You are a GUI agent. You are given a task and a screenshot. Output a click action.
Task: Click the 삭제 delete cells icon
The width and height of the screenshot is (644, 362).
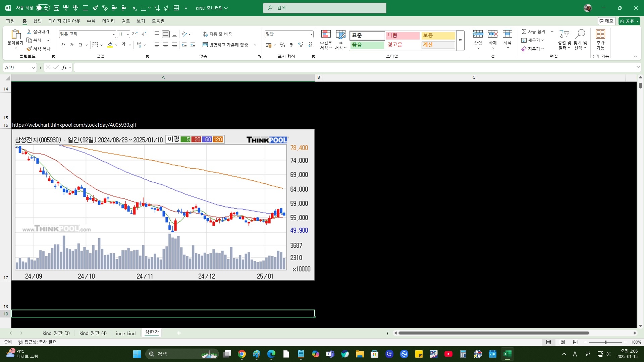[x=493, y=34]
